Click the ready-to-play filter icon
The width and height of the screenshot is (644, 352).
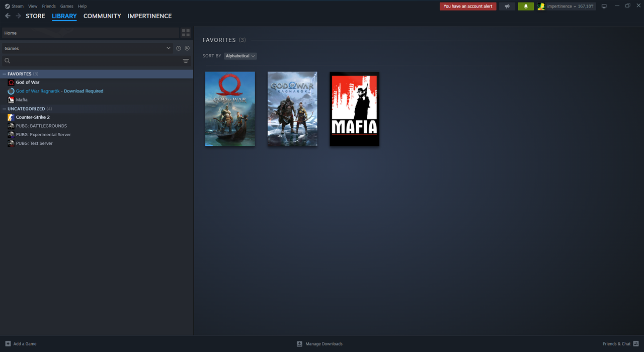click(x=187, y=48)
